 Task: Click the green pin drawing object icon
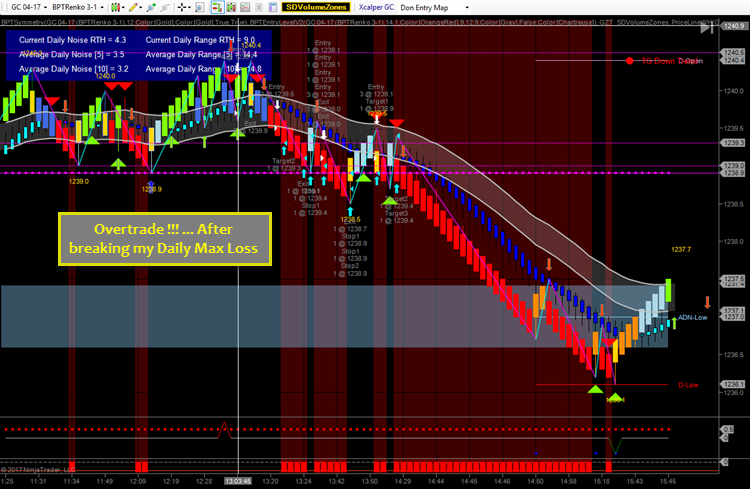click(x=152, y=7)
